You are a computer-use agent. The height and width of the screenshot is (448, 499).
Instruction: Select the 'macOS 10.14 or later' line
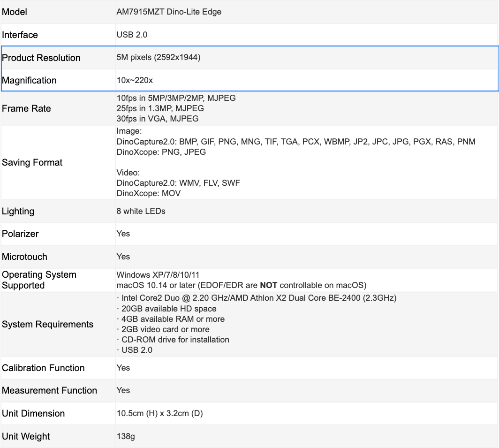pyautogui.click(x=242, y=285)
